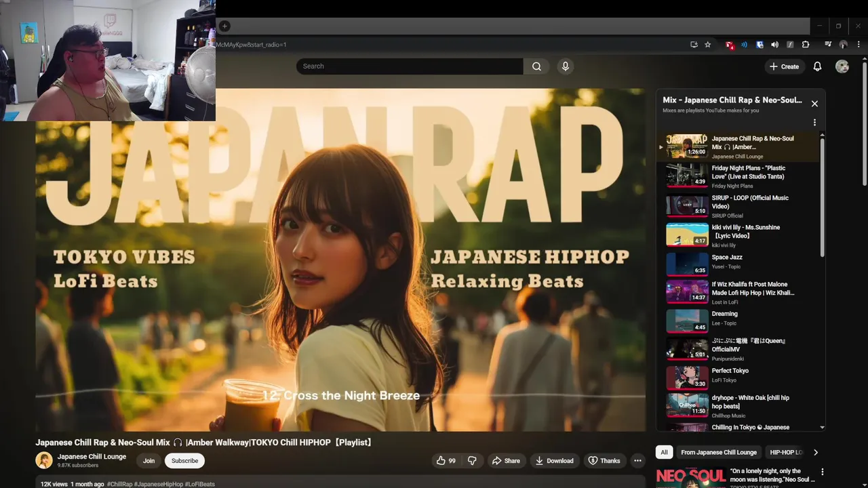This screenshot has height=488, width=868.
Task: Click the #ChillRap hashtag
Action: point(119,484)
